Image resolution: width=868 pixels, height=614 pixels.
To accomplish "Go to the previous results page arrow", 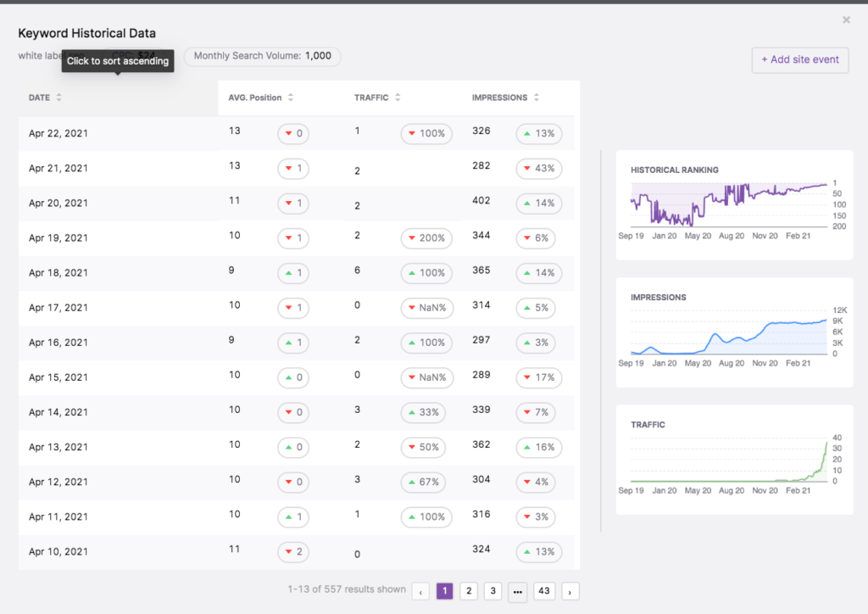I will pyautogui.click(x=420, y=591).
